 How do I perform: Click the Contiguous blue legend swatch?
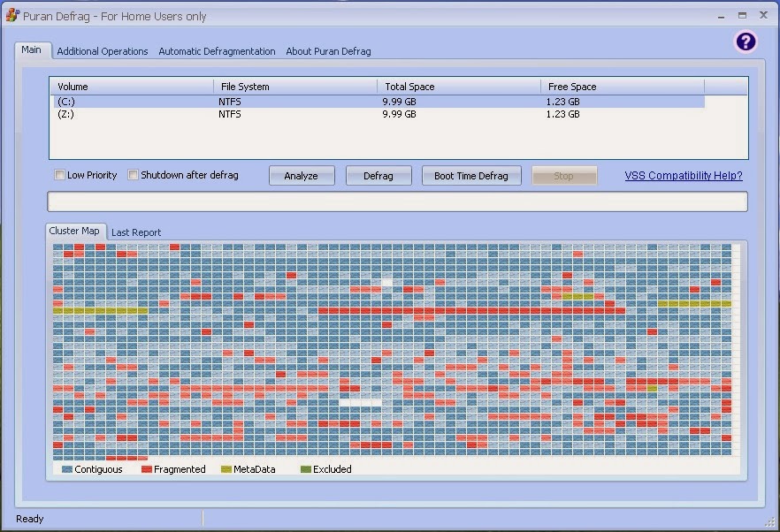67,469
